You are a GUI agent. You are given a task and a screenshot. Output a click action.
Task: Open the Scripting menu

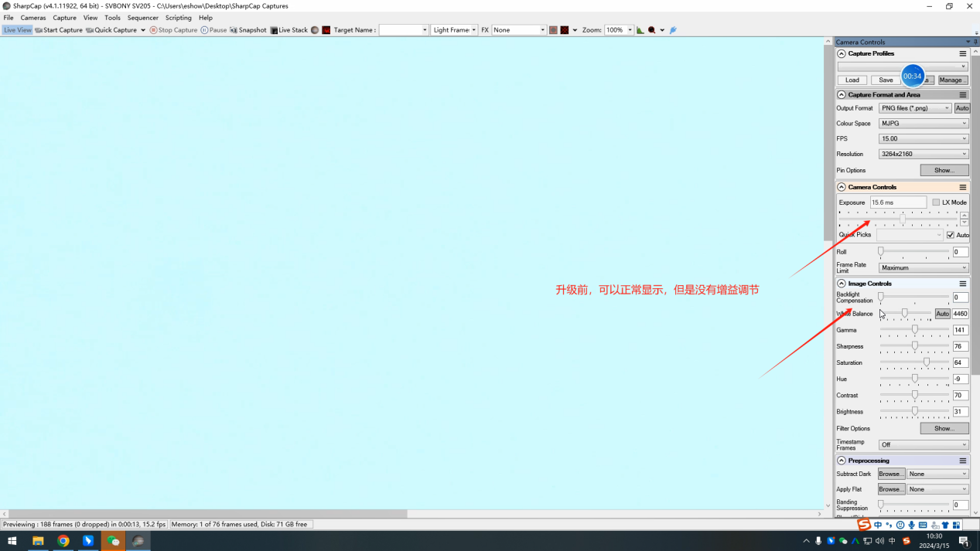pos(178,18)
